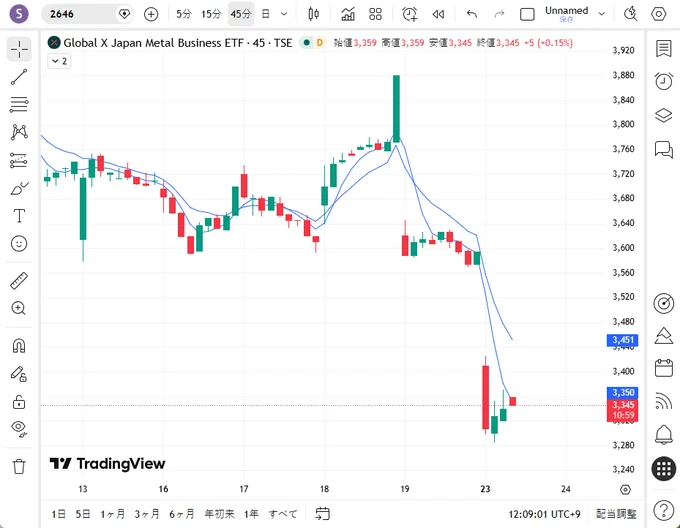Open the layout setup square icon
680x528 pixels.
coord(527,14)
